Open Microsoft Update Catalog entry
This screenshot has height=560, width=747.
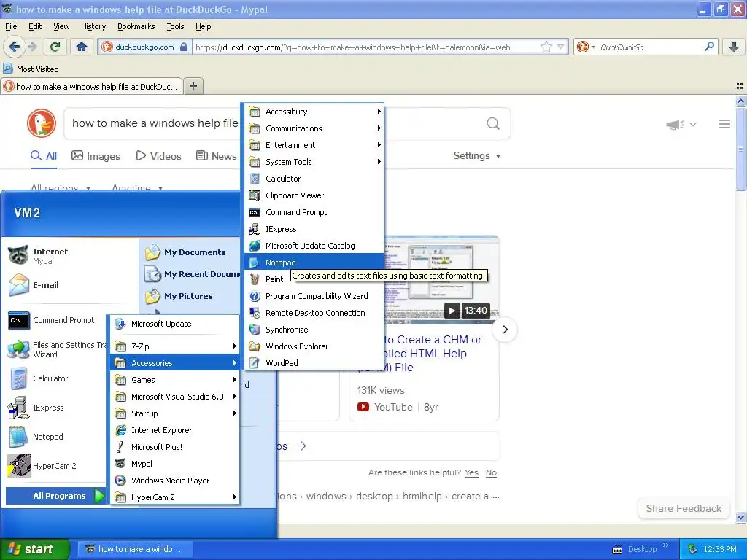coord(315,246)
